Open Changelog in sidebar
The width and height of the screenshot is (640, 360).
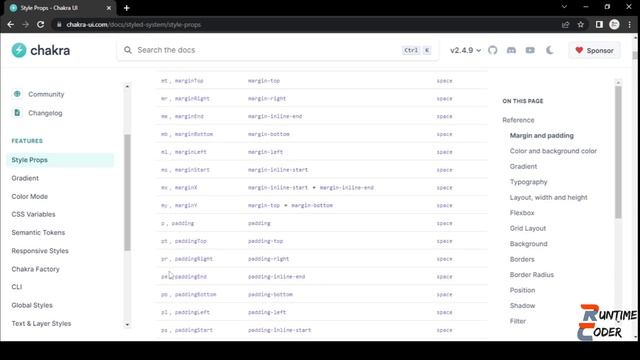[x=45, y=113]
